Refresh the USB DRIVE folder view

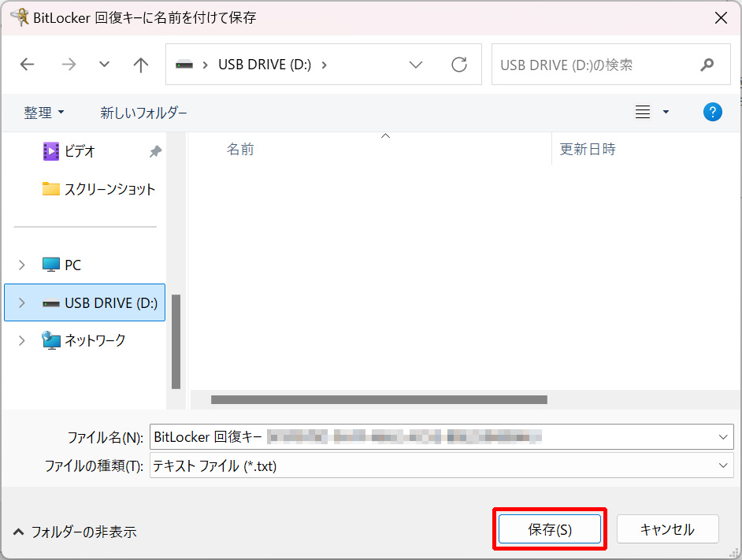coord(459,65)
